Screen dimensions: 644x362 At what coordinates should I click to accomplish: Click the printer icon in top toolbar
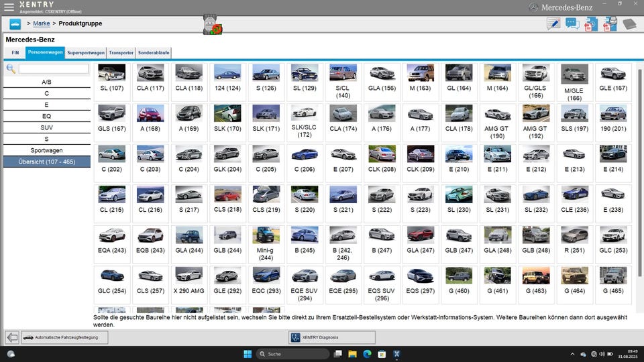pos(610,23)
